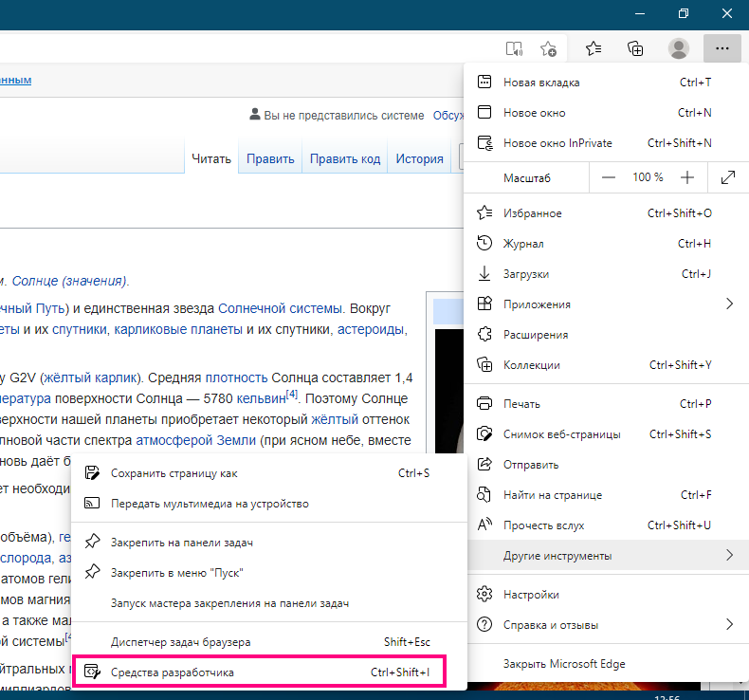
Task: Zoom out with the minus button
Action: (609, 177)
